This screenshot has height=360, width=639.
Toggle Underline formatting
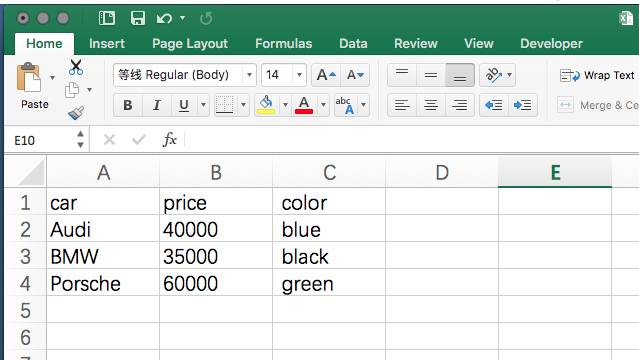[x=184, y=106]
